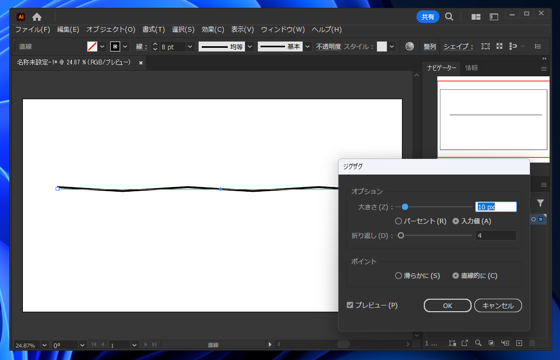This screenshot has width=560, height=360.
Task: Click the Illustrator Ai logo icon
Action: click(x=21, y=17)
